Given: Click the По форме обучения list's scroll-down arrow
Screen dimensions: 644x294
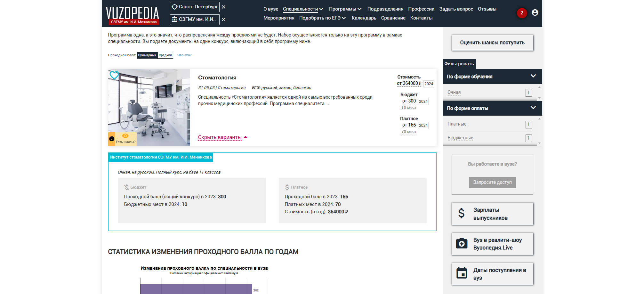Looking at the screenshot, I should click(x=539, y=98).
